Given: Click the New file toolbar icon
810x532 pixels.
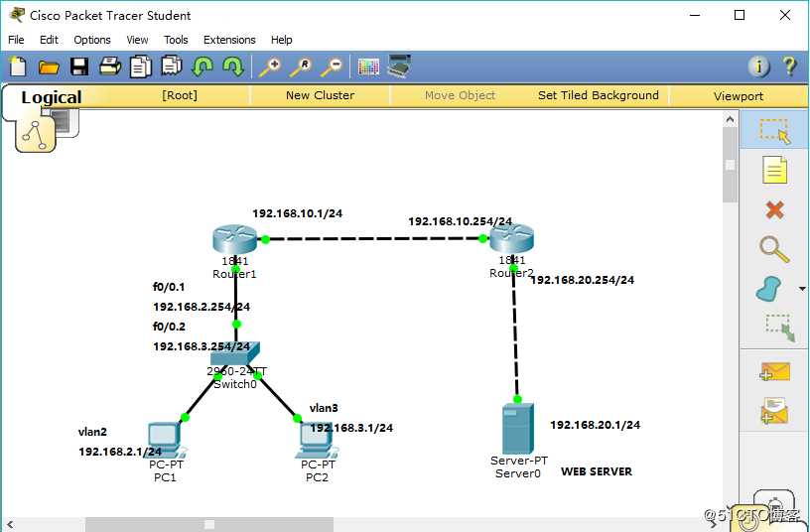Looking at the screenshot, I should (x=18, y=66).
